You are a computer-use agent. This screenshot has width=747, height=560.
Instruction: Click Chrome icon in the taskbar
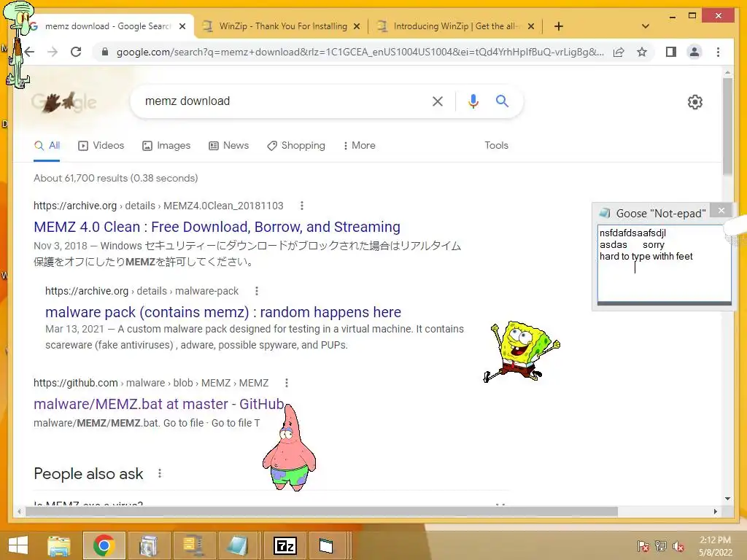coord(104,545)
